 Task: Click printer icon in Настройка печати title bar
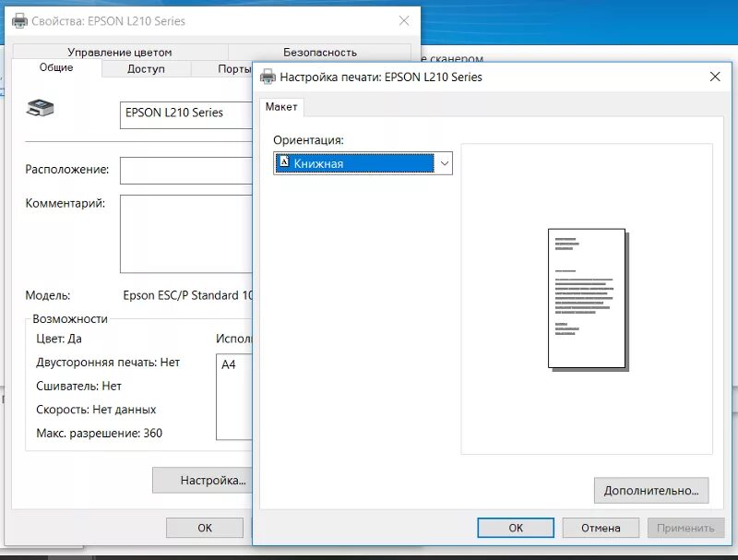pos(268,77)
